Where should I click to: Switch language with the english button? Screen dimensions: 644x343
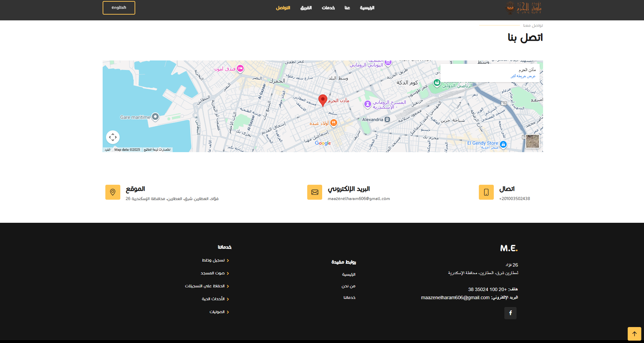[119, 8]
